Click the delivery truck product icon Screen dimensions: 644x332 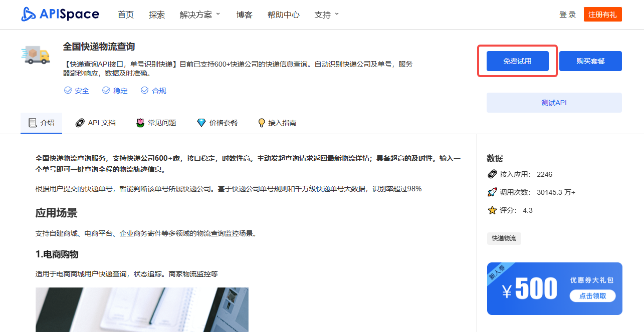click(x=36, y=54)
